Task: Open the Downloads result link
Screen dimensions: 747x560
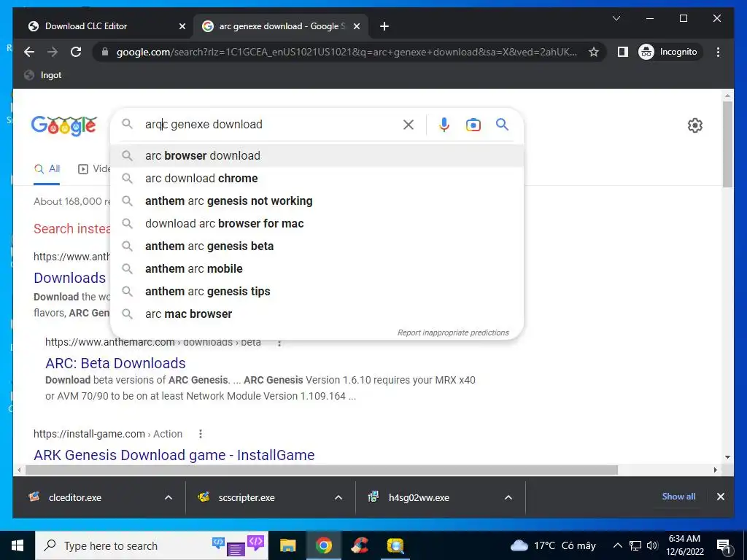Action: point(69,278)
